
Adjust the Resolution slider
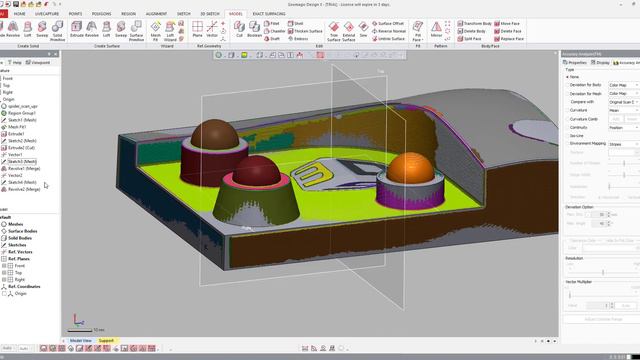tap(602, 272)
